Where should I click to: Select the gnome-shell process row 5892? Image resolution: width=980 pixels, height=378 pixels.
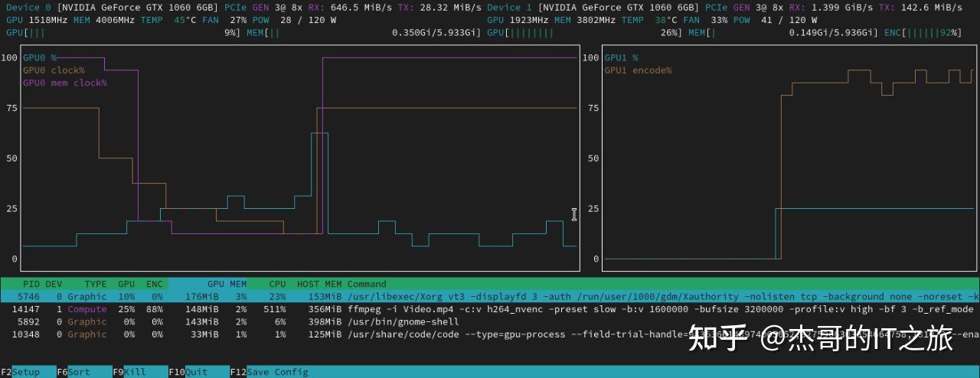tap(490, 322)
